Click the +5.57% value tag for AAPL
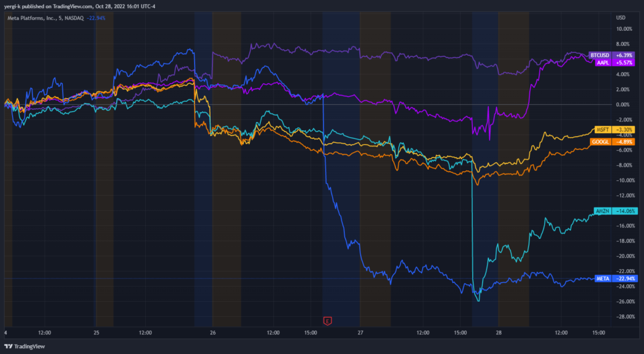The image size is (644, 354). click(x=624, y=63)
